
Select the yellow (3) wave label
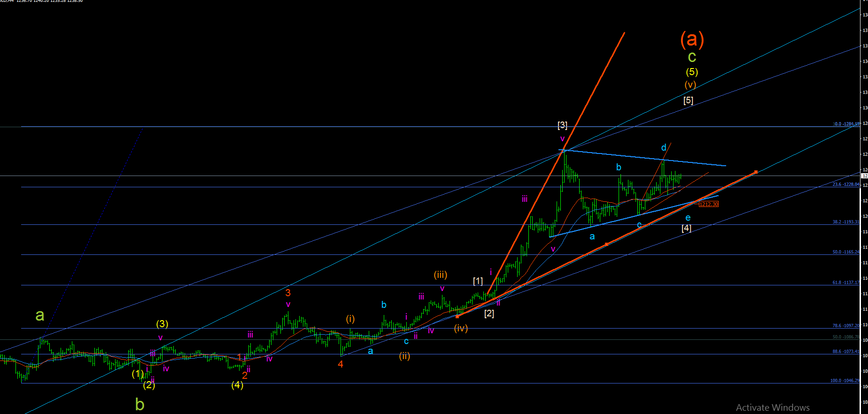pos(162,324)
